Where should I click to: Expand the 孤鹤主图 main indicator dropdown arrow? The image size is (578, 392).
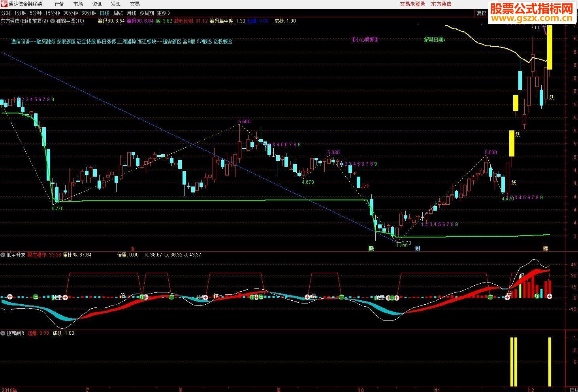click(x=53, y=21)
